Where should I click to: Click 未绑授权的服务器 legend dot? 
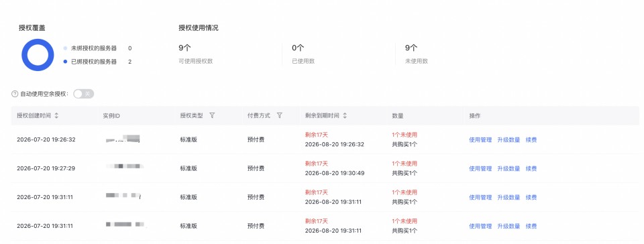[x=65, y=48]
